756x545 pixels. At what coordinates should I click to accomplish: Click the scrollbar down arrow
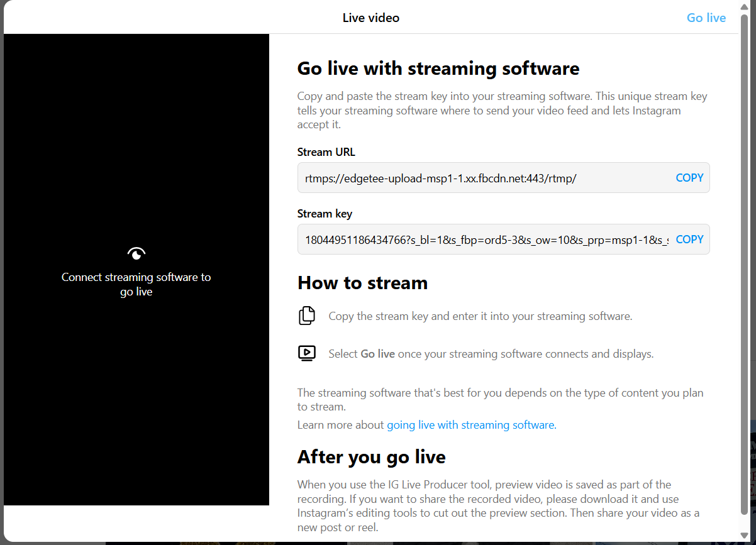tap(745, 535)
